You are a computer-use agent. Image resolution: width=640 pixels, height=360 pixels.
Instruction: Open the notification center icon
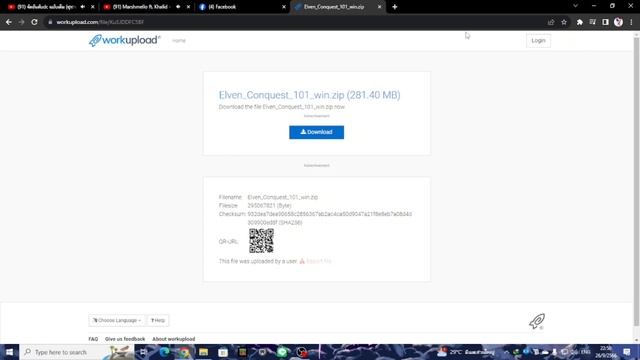(627, 352)
